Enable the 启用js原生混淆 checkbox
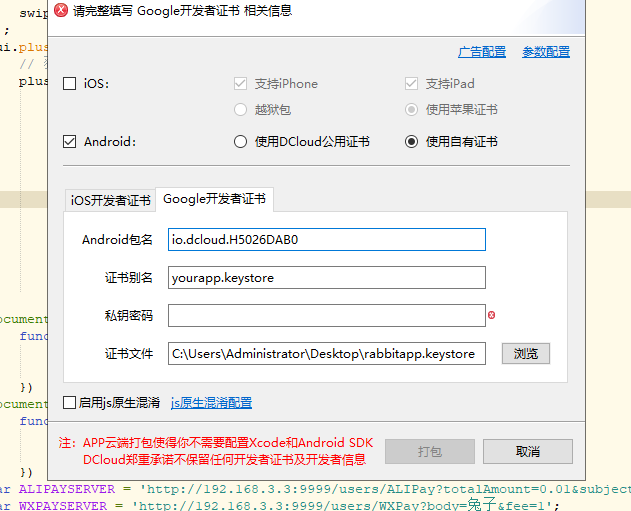This screenshot has width=631, height=511. click(x=70, y=402)
